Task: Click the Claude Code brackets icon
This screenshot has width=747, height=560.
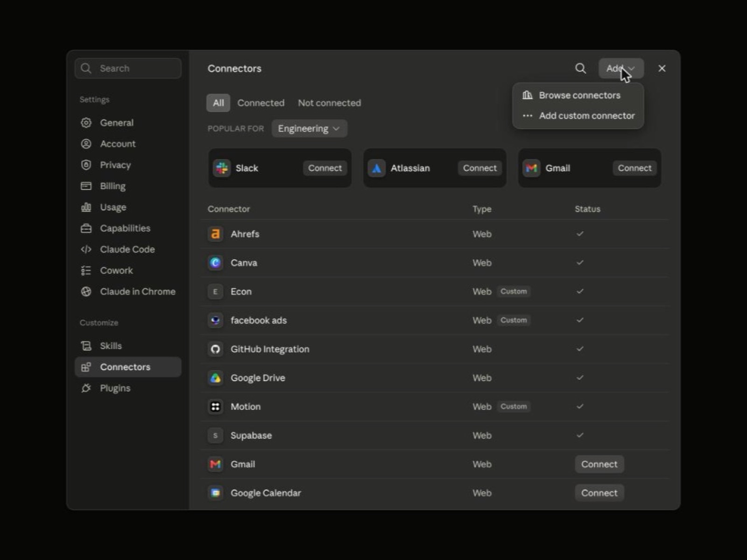Action: (86, 249)
